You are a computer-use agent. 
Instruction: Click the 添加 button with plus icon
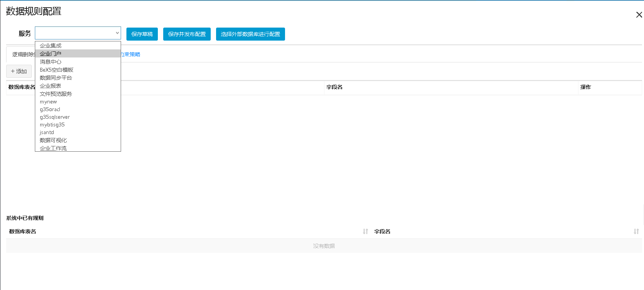coord(19,71)
